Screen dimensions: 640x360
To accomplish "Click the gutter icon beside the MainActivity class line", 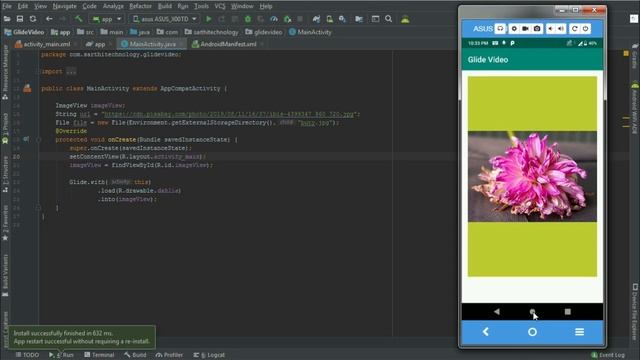I will [x=27, y=88].
